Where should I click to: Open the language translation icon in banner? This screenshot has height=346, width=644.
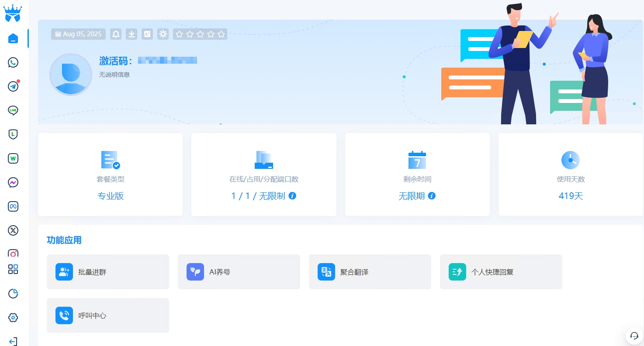[147, 34]
